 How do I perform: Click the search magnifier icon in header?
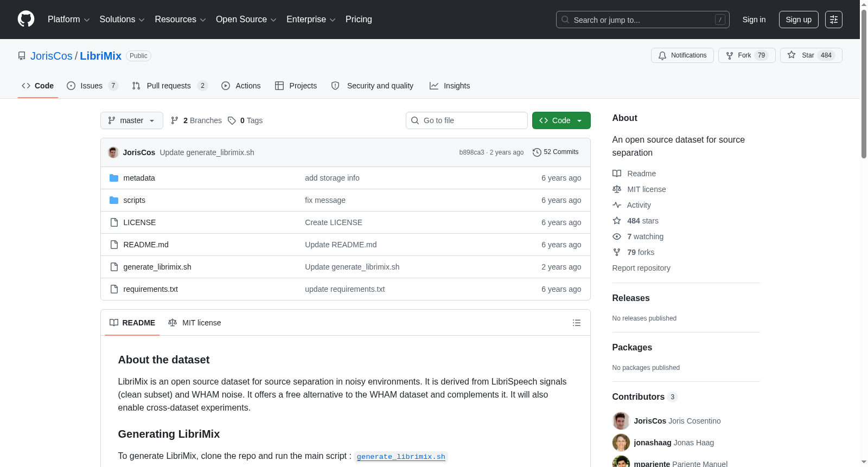point(565,20)
